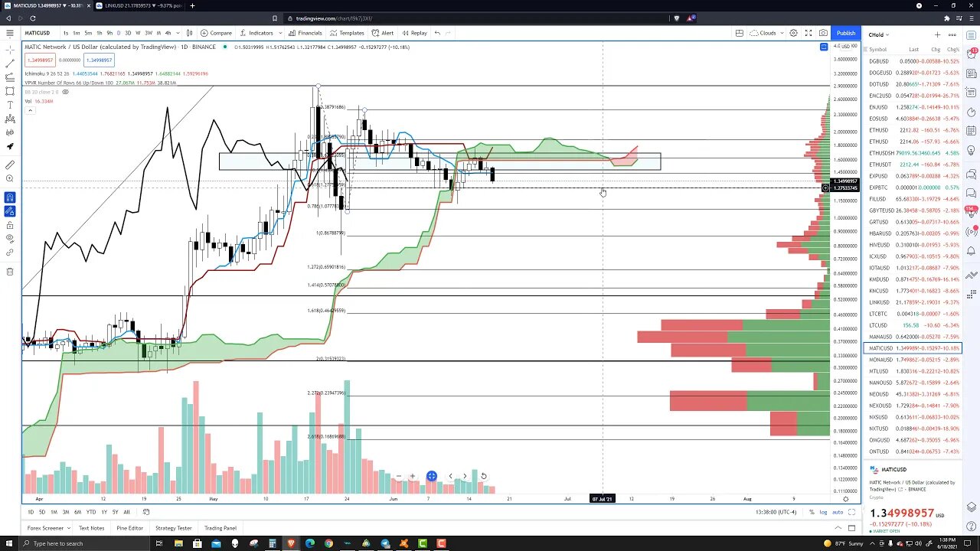Open the watchlist more options menu

tap(952, 34)
